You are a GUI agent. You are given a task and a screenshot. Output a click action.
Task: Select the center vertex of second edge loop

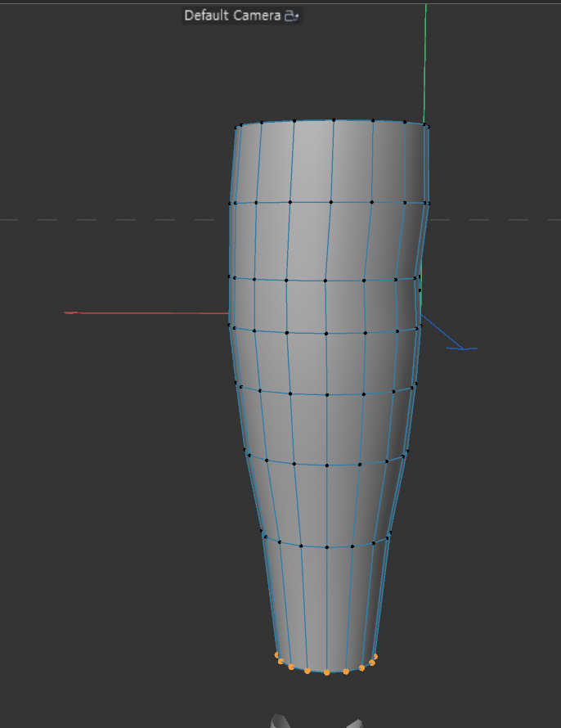pyautogui.click(x=331, y=201)
